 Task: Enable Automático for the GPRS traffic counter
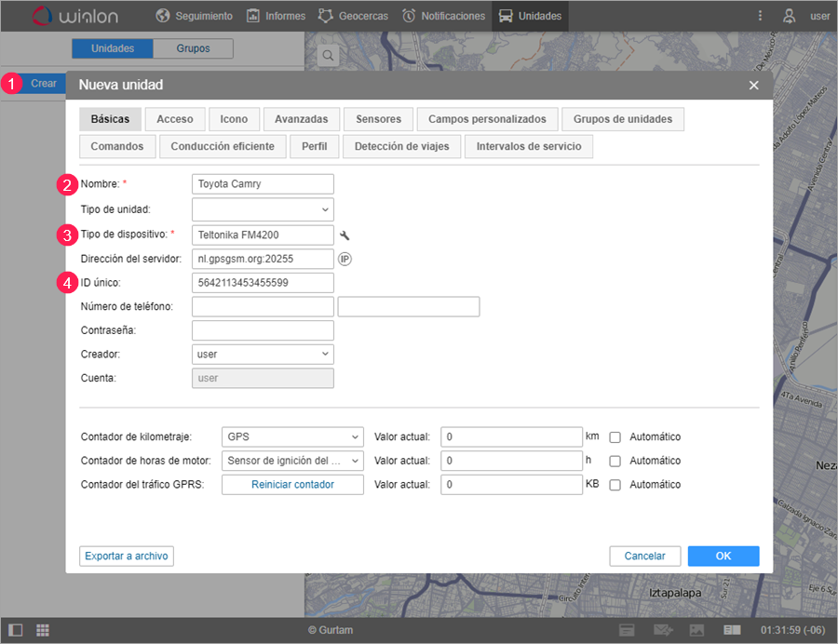click(x=615, y=485)
